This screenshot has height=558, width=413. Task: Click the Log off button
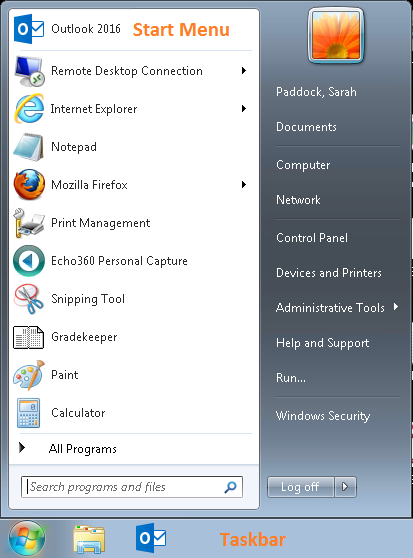coord(301,486)
